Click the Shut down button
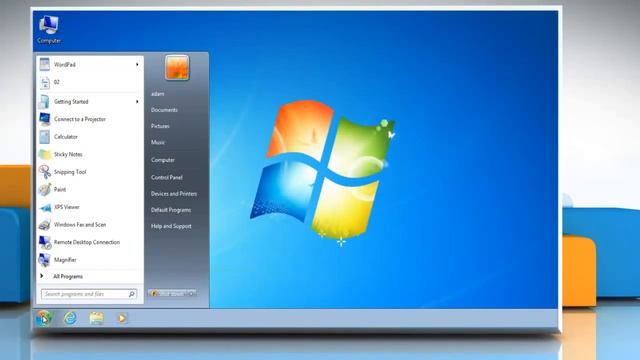Screen dimensions: 640x360 tap(168, 293)
